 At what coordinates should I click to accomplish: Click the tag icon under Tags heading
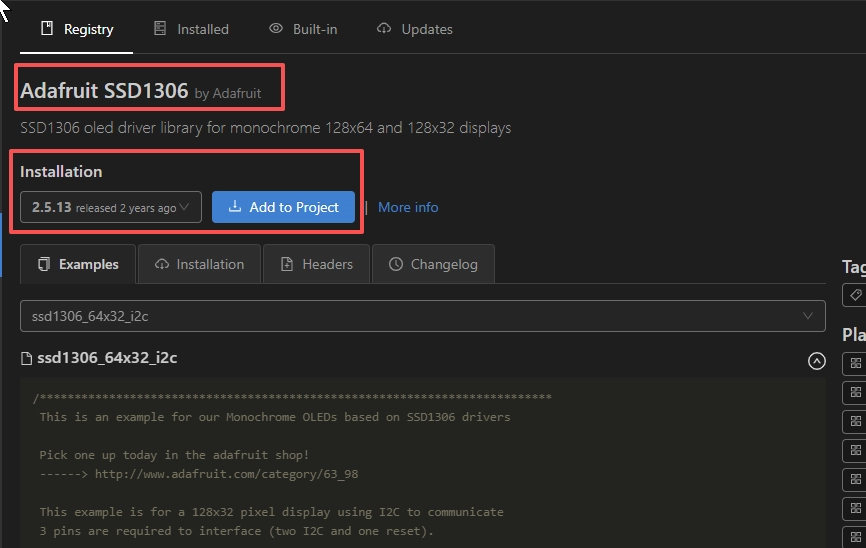click(x=856, y=294)
